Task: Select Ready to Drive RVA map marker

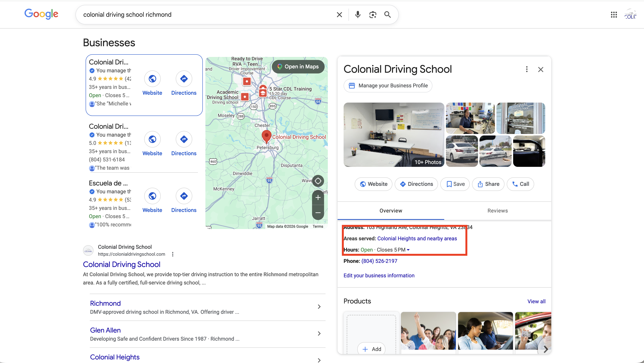Action: [247, 81]
